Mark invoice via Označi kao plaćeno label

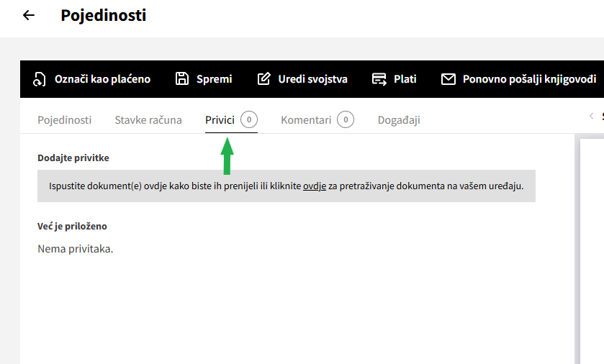point(102,79)
